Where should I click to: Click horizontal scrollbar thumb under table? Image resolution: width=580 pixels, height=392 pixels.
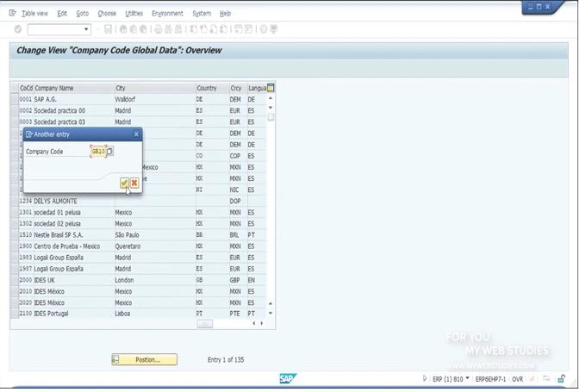pyautogui.click(x=205, y=324)
